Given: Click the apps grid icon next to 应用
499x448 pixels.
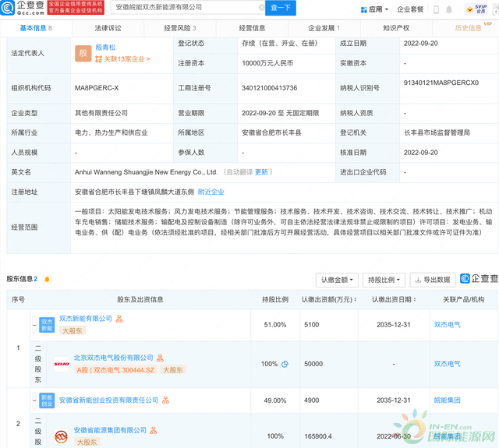Looking at the screenshot, I should coord(364,10).
